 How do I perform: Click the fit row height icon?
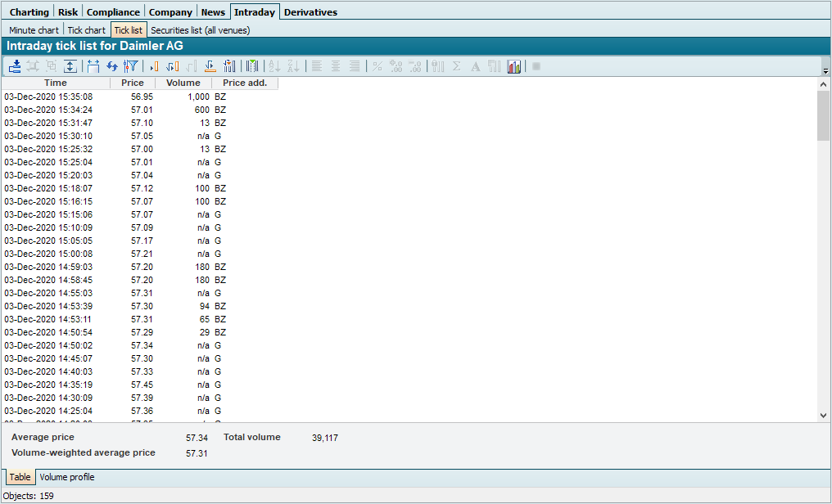[70, 66]
